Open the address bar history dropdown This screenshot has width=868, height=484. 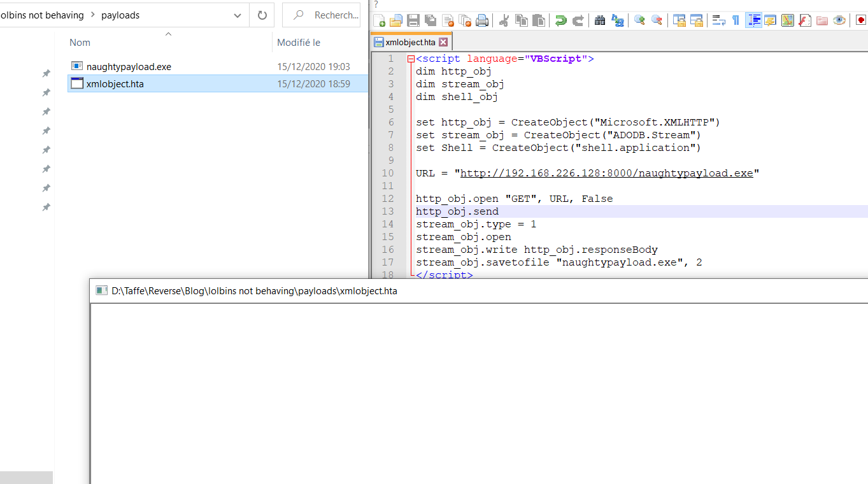(x=238, y=15)
